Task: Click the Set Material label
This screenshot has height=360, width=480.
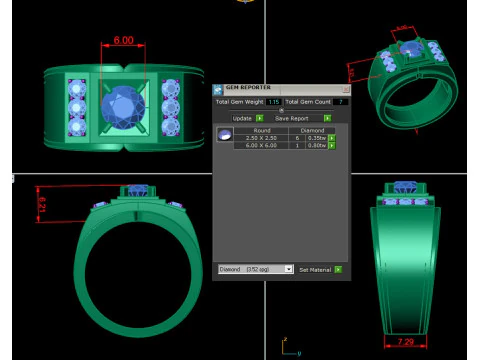Action: coord(315,270)
